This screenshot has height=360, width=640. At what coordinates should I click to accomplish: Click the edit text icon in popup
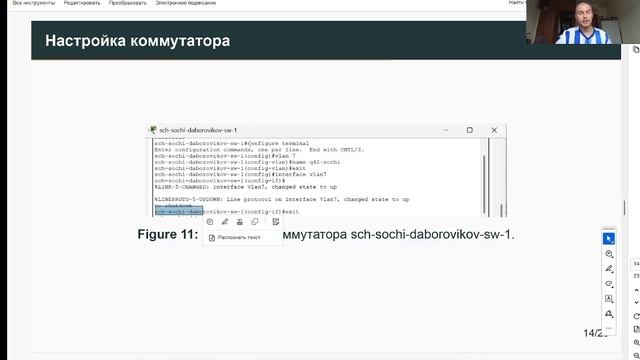pyautogui.click(x=276, y=222)
